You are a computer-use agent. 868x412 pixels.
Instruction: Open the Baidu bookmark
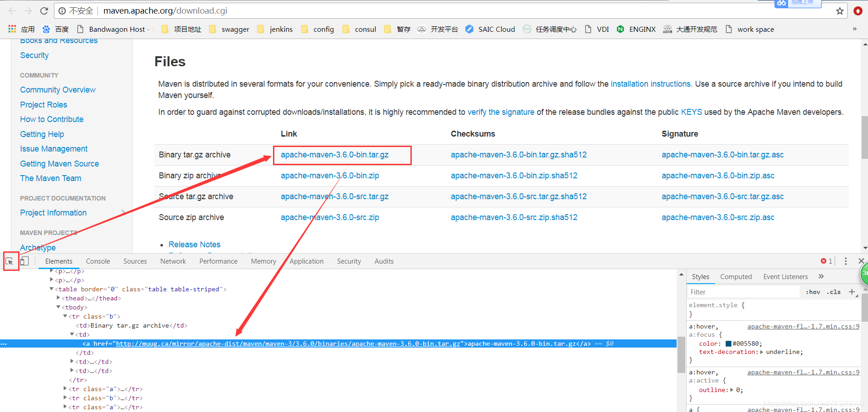55,29
